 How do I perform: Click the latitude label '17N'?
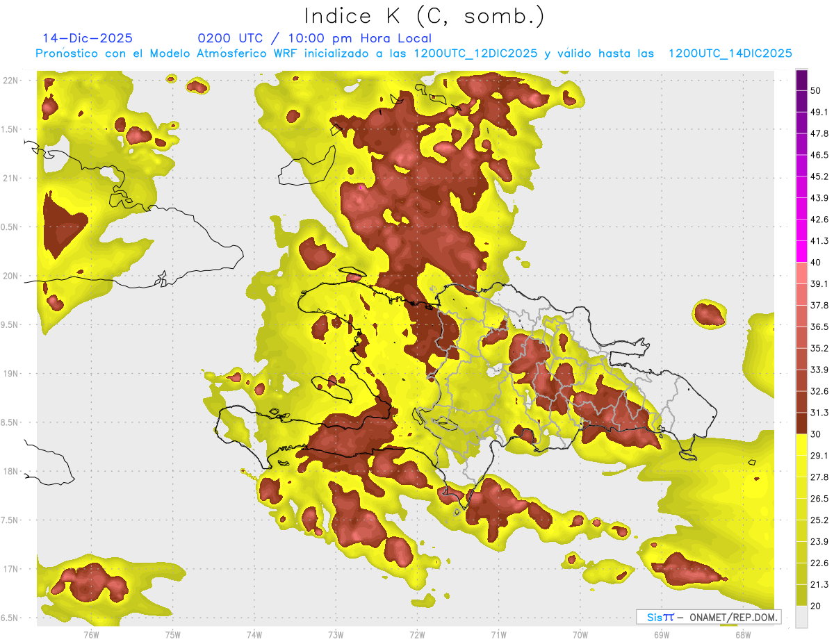(11, 569)
